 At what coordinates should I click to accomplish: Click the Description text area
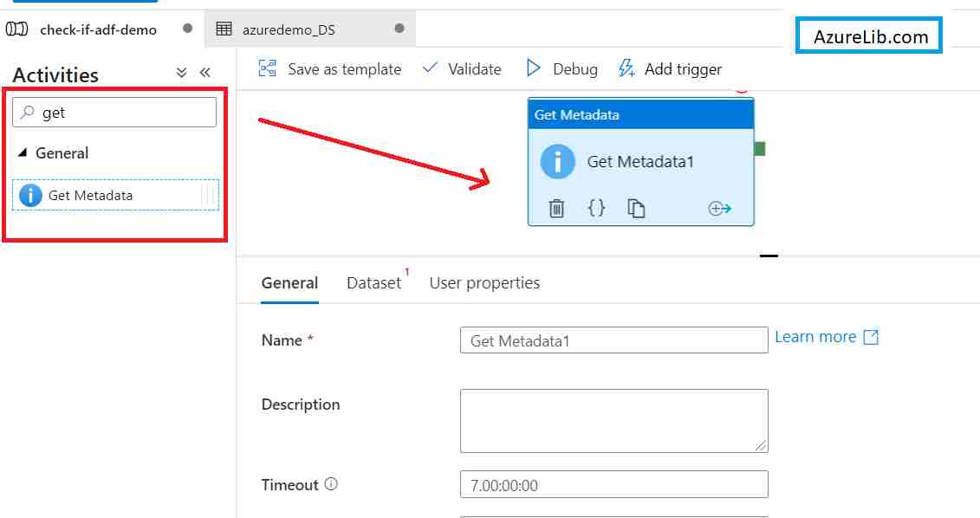(x=614, y=420)
